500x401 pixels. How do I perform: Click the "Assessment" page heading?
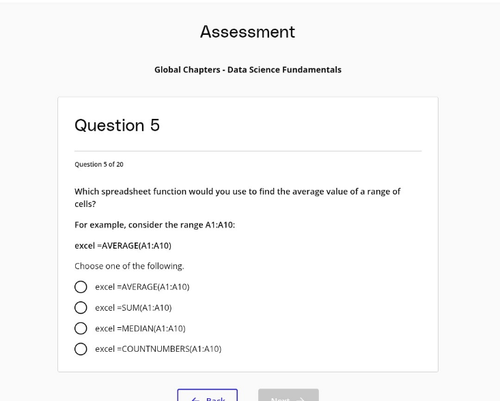248,32
